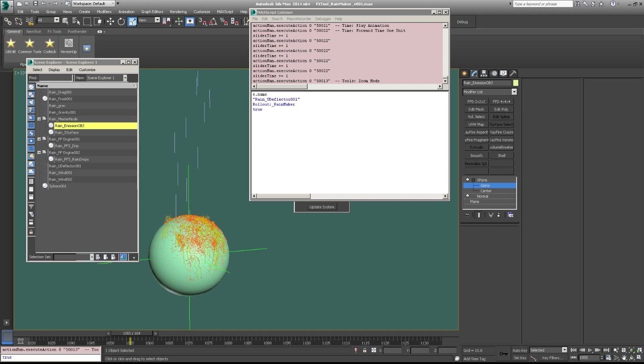This screenshot has height=364, width=644.
Task: Click the Configure Modifier Sets icon
Action: click(510, 215)
